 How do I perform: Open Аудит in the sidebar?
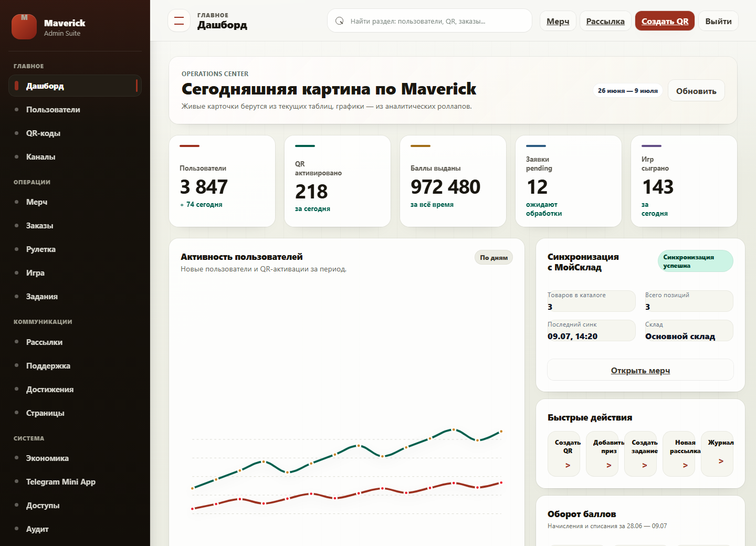click(x=75, y=529)
